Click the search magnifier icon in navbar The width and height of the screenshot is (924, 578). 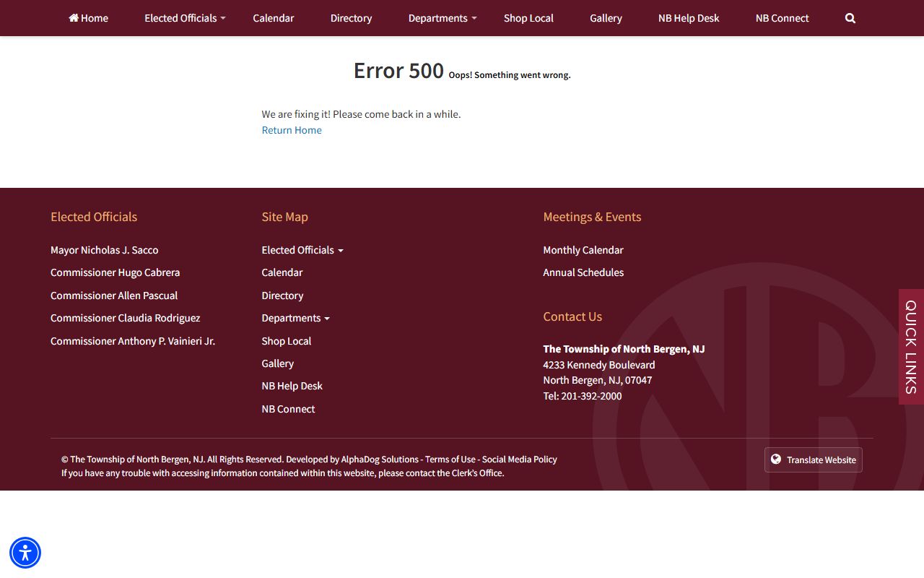coord(850,18)
